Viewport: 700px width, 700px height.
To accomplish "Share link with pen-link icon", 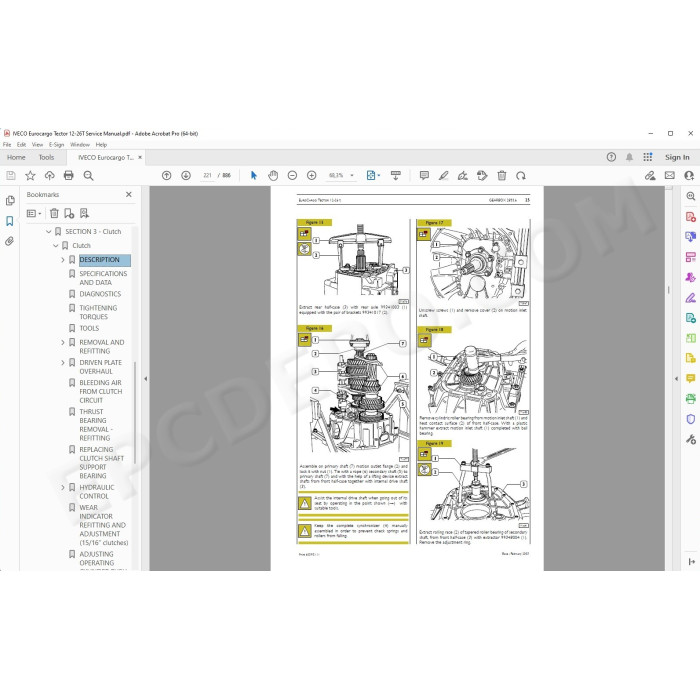I will [x=650, y=175].
